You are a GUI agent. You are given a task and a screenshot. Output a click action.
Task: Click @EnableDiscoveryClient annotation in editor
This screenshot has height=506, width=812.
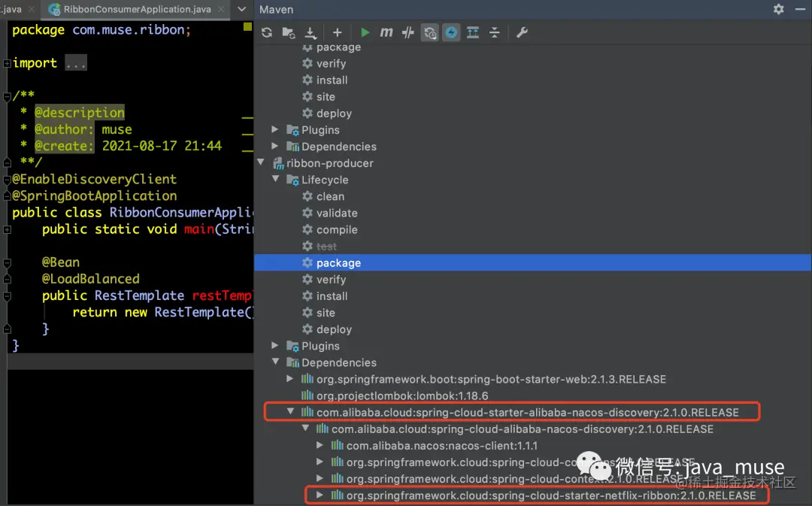tap(94, 179)
